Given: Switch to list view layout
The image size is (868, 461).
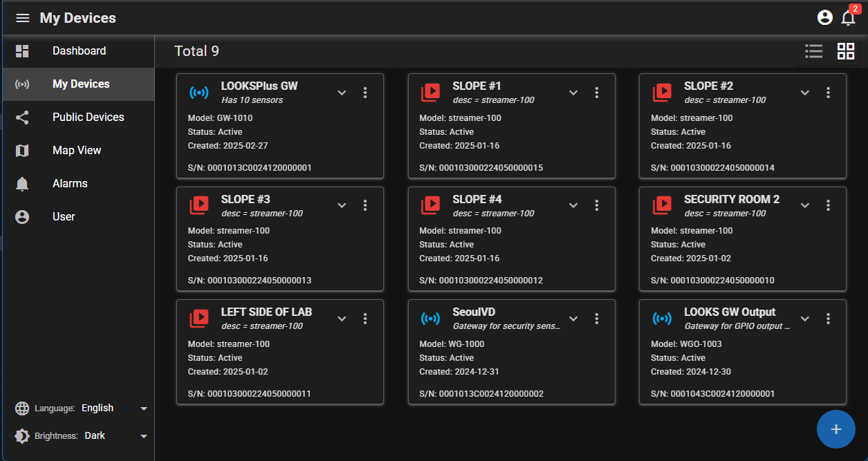Looking at the screenshot, I should tap(814, 51).
